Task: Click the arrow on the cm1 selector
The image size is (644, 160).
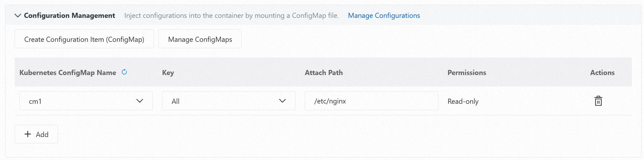Action: 140,101
